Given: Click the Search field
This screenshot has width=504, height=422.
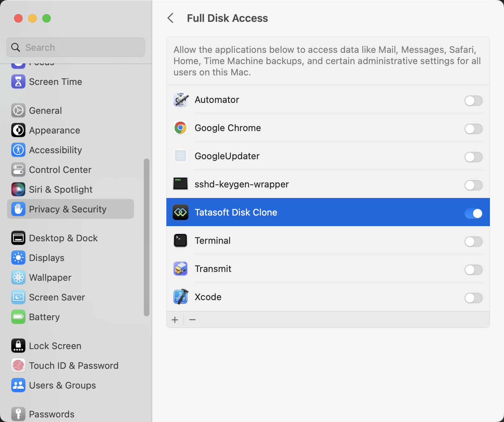Looking at the screenshot, I should (x=75, y=47).
